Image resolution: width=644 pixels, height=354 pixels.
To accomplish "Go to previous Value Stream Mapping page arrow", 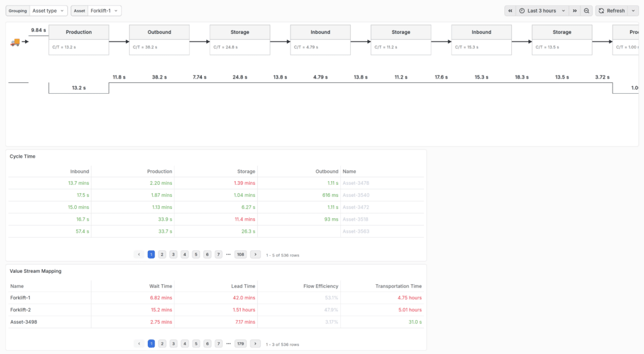I will coord(139,344).
